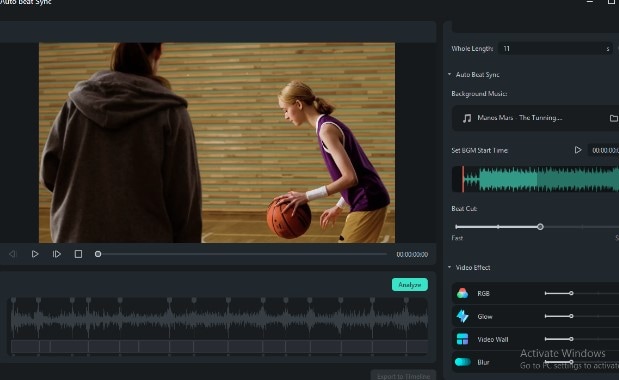This screenshot has width=619, height=380.
Task: Play the BGM from start time
Action: pyautogui.click(x=578, y=150)
